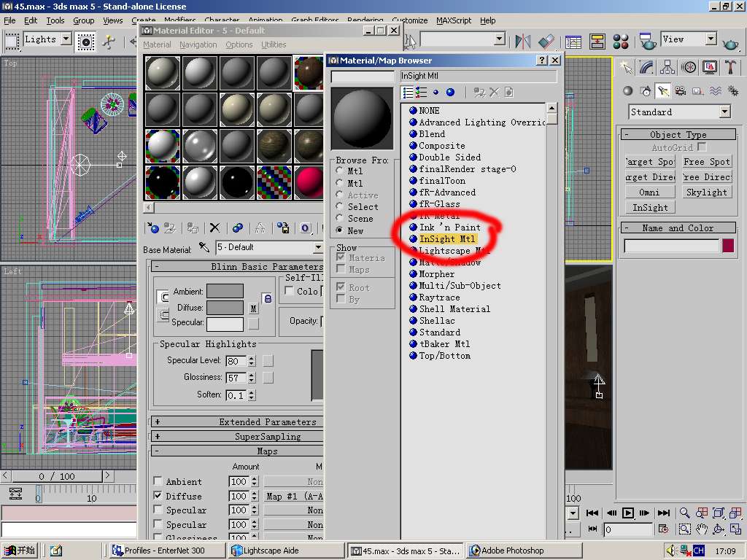Switch to the Display command panel tab

point(709,67)
